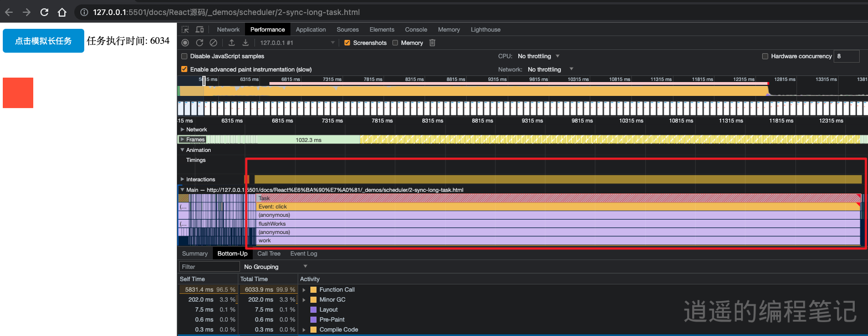The image size is (868, 336).
Task: Click the reload and profile icon
Action: coord(200,43)
